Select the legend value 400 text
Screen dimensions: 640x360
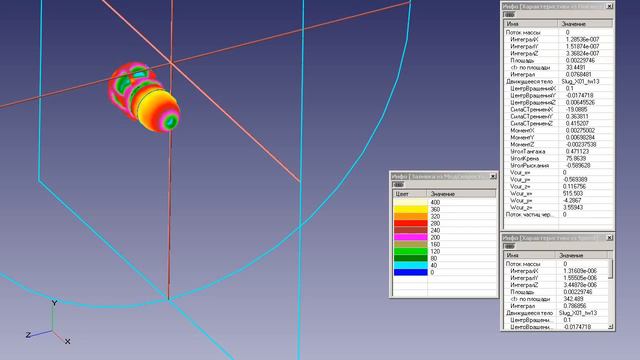435,202
